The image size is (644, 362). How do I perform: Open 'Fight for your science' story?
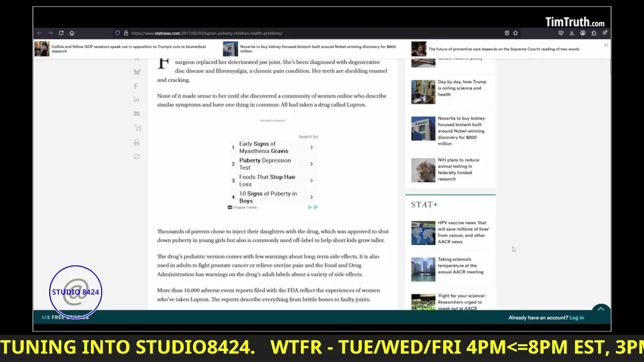pyautogui.click(x=461, y=302)
